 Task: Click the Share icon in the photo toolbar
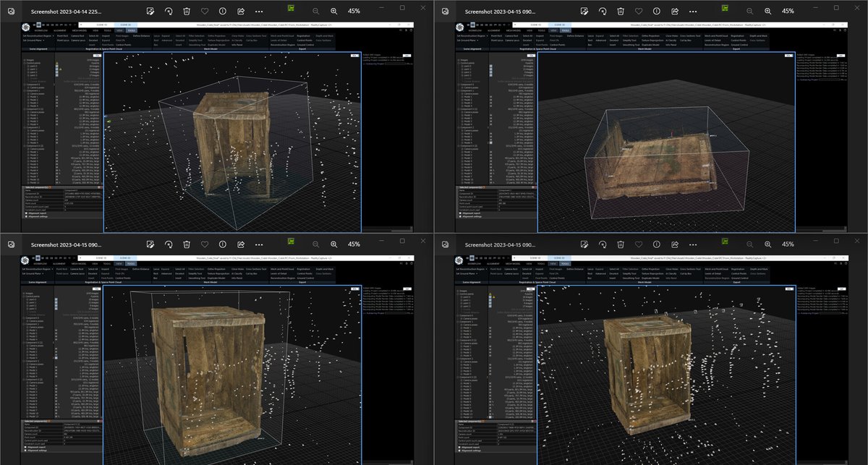point(241,12)
